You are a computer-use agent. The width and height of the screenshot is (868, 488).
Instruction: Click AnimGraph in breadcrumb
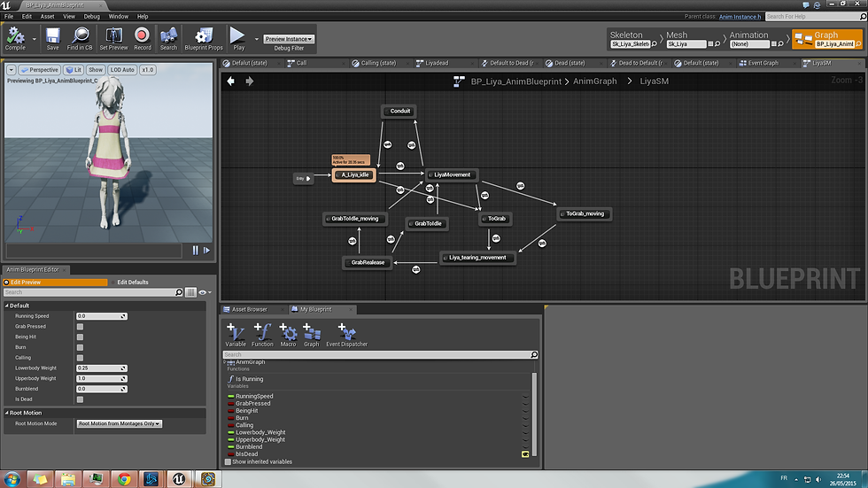(x=594, y=81)
